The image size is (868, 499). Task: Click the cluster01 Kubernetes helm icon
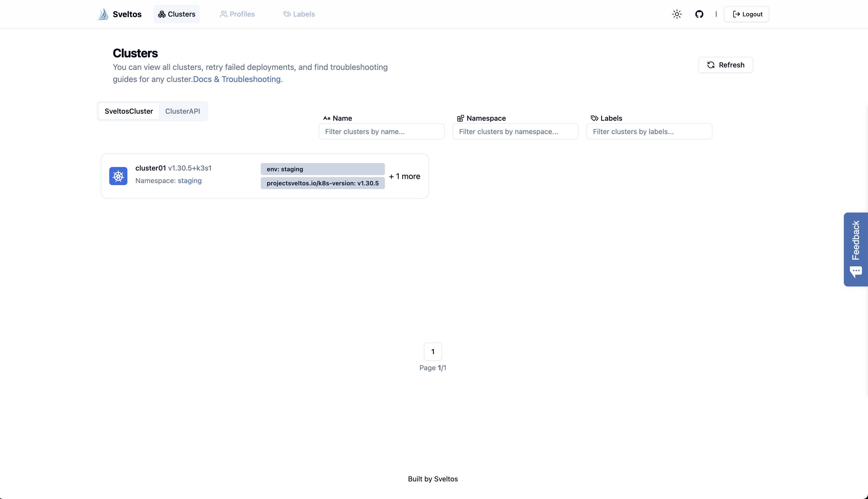click(x=118, y=176)
